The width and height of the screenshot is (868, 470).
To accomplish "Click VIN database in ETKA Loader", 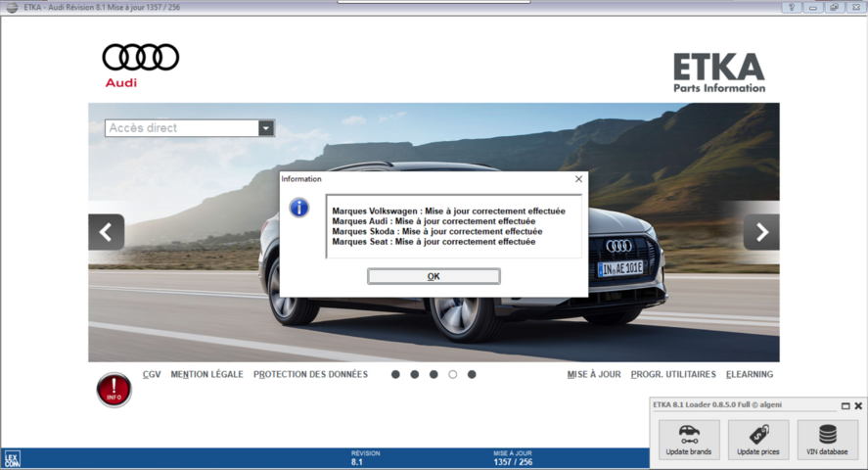I will coord(828,440).
